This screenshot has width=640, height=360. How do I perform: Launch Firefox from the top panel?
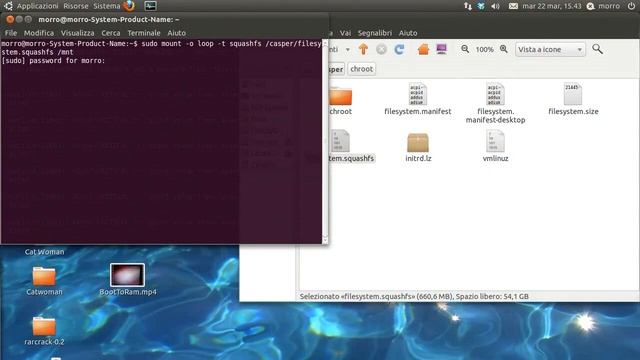(x=129, y=6)
